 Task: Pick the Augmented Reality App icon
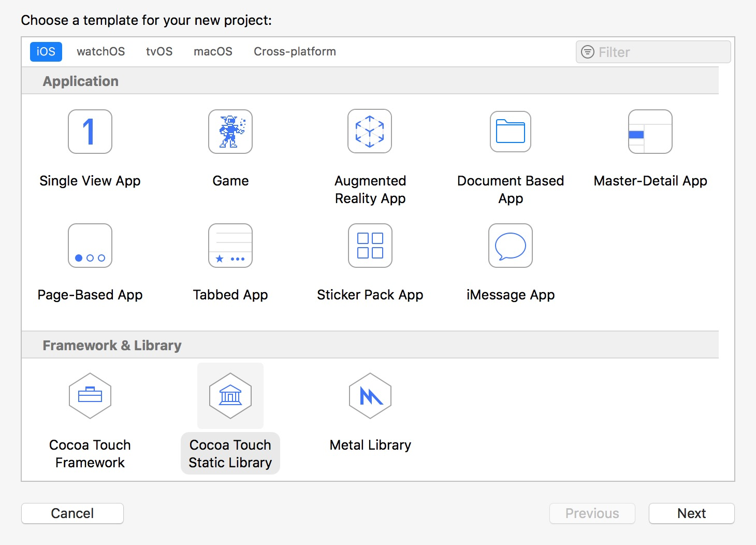coord(370,132)
